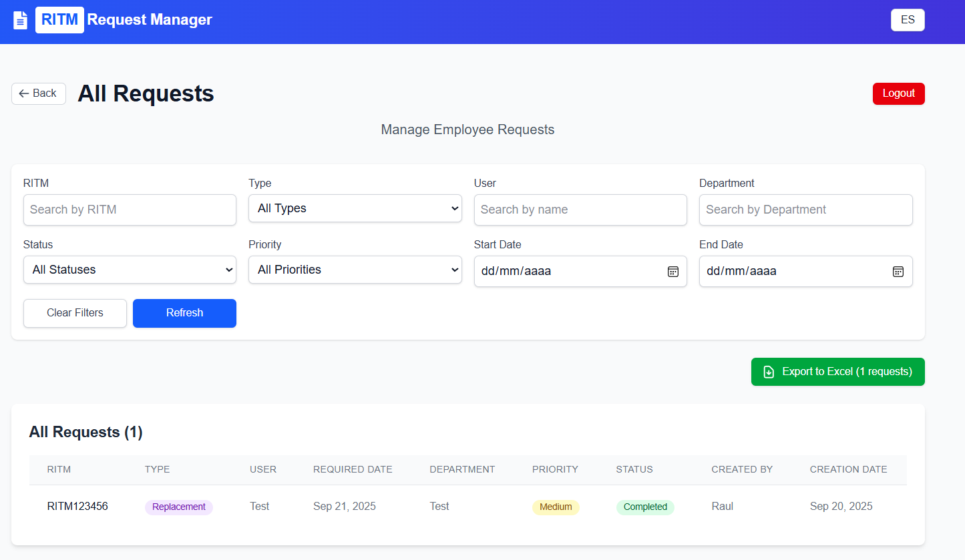Open the All Statuses dropdown
The image size is (965, 560).
pos(130,270)
